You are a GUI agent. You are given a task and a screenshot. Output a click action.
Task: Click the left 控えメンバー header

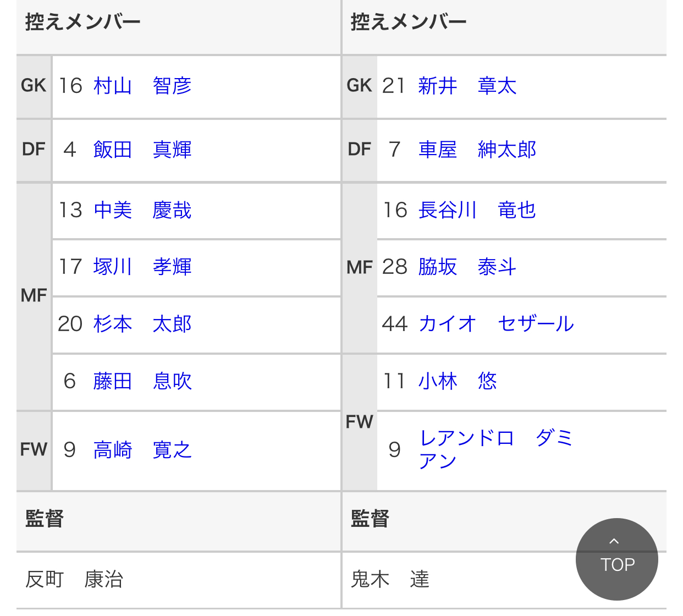83,22
